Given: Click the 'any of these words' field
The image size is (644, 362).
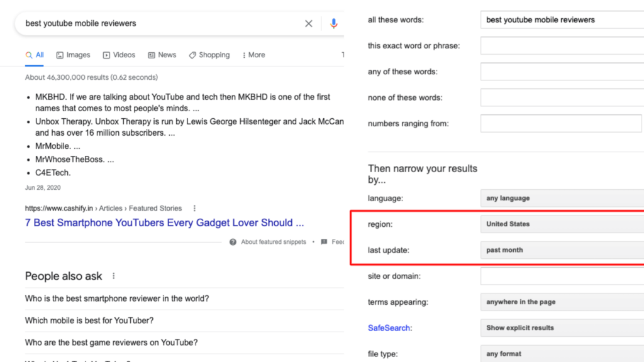Looking at the screenshot, I should pos(562,72).
